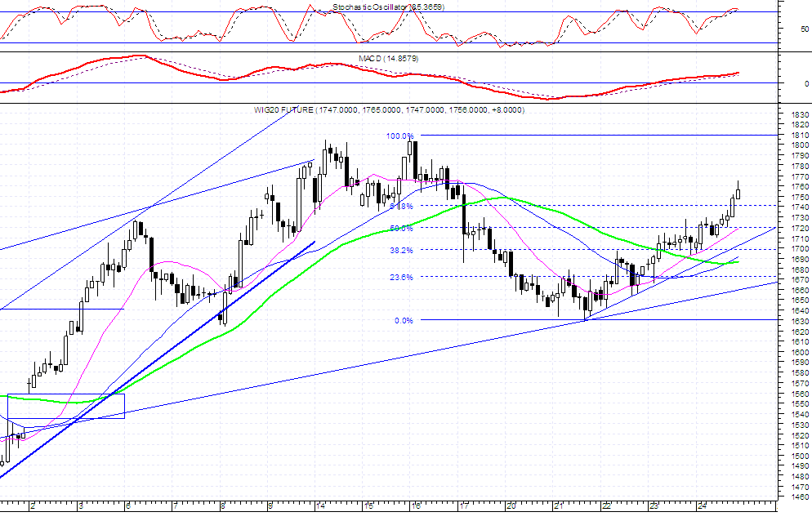The image size is (812, 521).
Task: Click price axis label 1600
Action: [801, 352]
